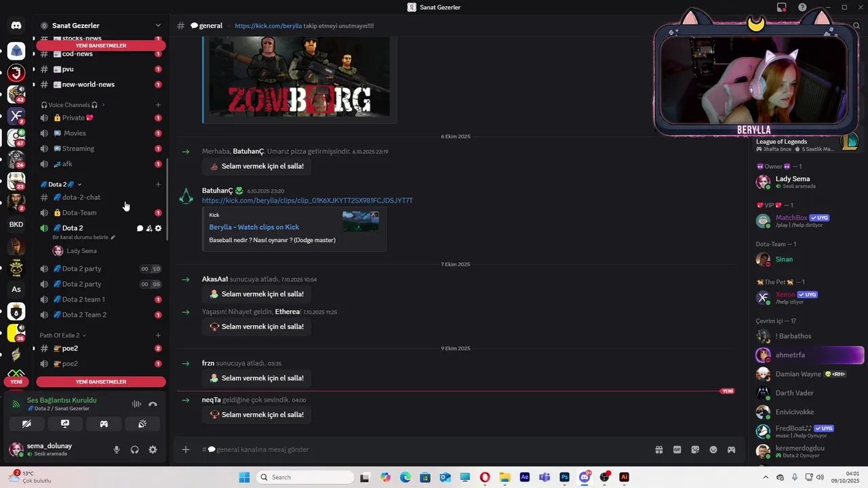Image resolution: width=868 pixels, height=488 pixels.
Task: Jump to unread with top Yeni Bahsetmeler
Action: (101, 45)
